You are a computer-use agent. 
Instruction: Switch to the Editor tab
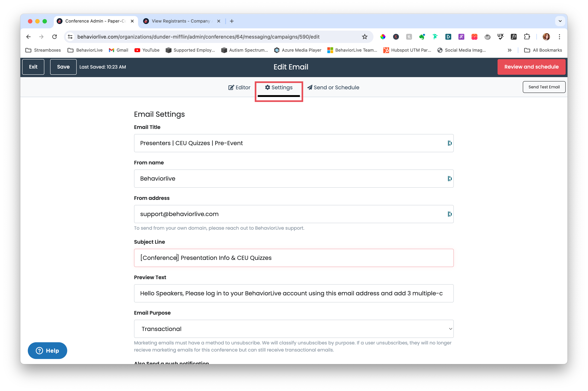point(239,87)
